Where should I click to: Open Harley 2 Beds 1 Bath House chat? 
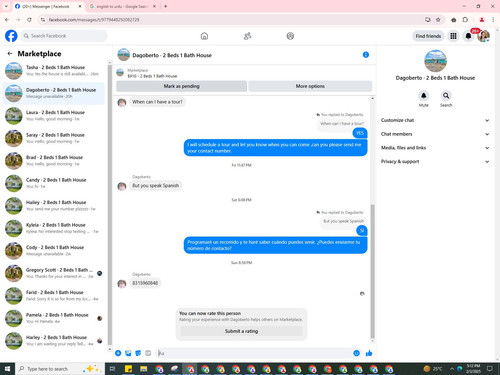[53, 341]
